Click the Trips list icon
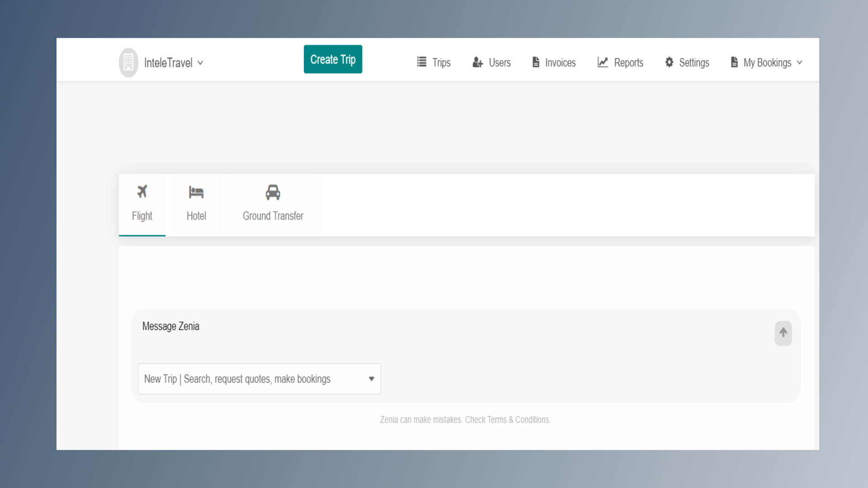The width and height of the screenshot is (868, 488). (421, 62)
